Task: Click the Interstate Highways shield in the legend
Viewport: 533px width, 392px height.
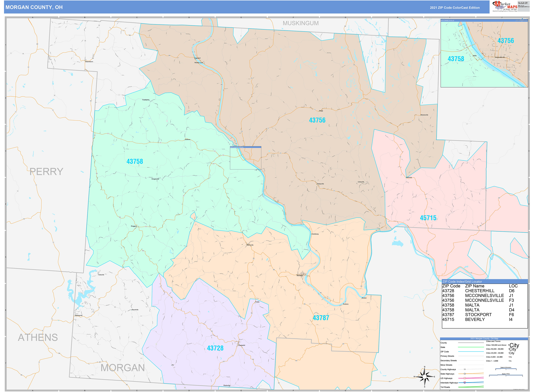Action: click(465, 383)
